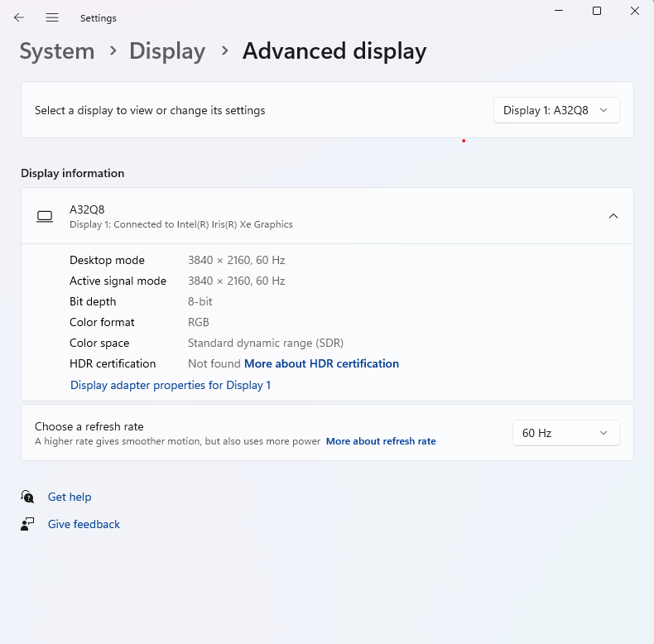Open More about HDR certification link
The image size is (654, 644).
[x=321, y=363]
